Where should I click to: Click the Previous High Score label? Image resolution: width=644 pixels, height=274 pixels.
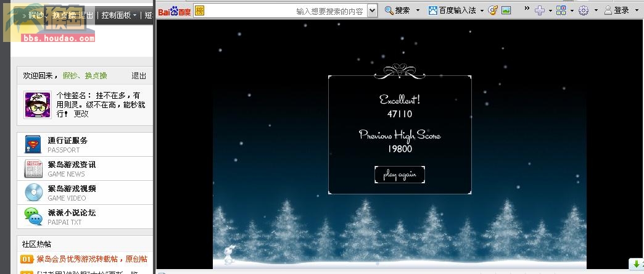pyautogui.click(x=400, y=135)
